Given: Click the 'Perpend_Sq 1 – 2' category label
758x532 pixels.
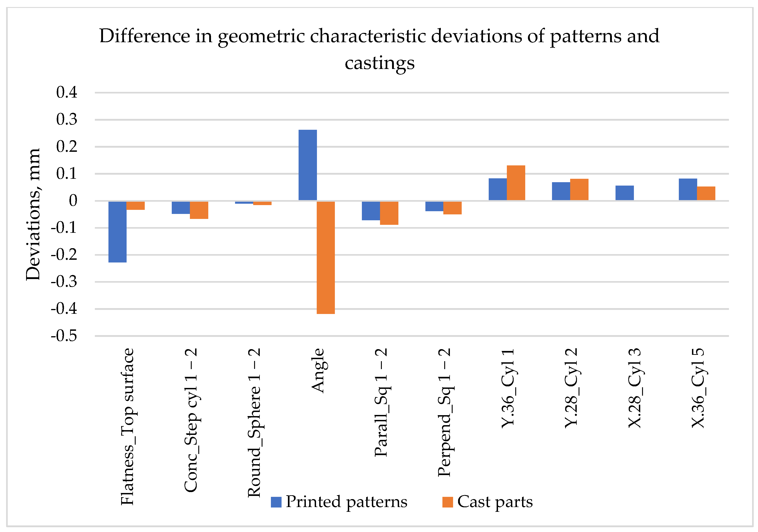Looking at the screenshot, I should (x=444, y=412).
